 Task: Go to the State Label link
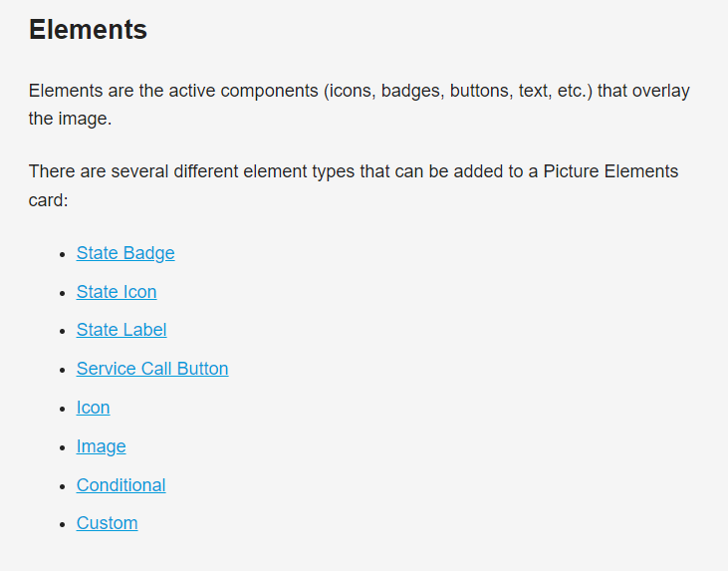click(x=121, y=330)
